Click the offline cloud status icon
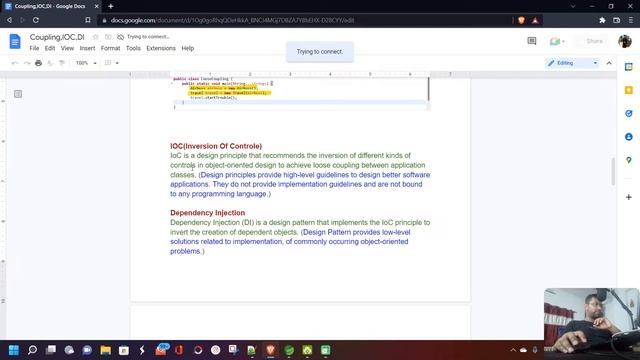The height and width of the screenshot is (360, 640). (x=120, y=37)
